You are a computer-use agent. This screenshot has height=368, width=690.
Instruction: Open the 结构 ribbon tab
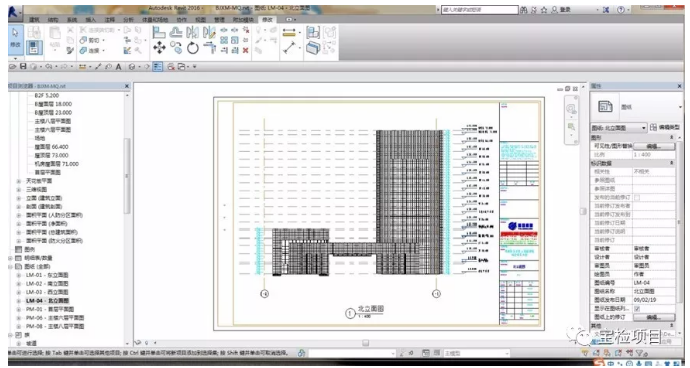click(x=53, y=19)
